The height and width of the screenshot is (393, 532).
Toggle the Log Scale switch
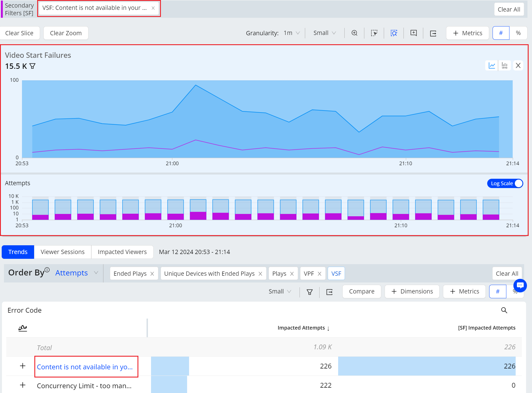(x=505, y=183)
